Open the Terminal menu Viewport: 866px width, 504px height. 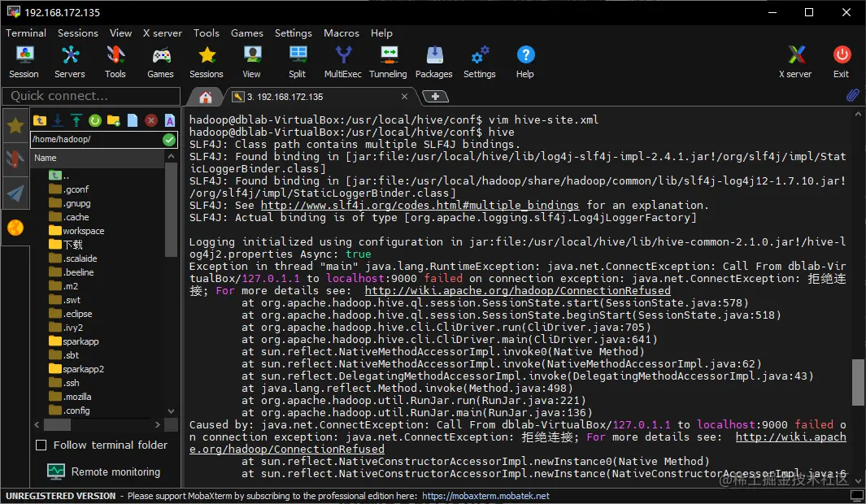(x=26, y=33)
